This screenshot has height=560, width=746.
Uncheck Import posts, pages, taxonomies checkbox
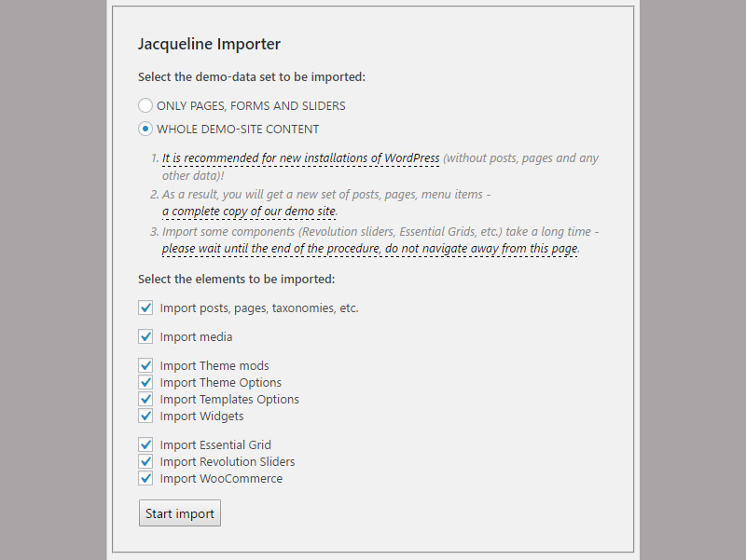point(145,307)
